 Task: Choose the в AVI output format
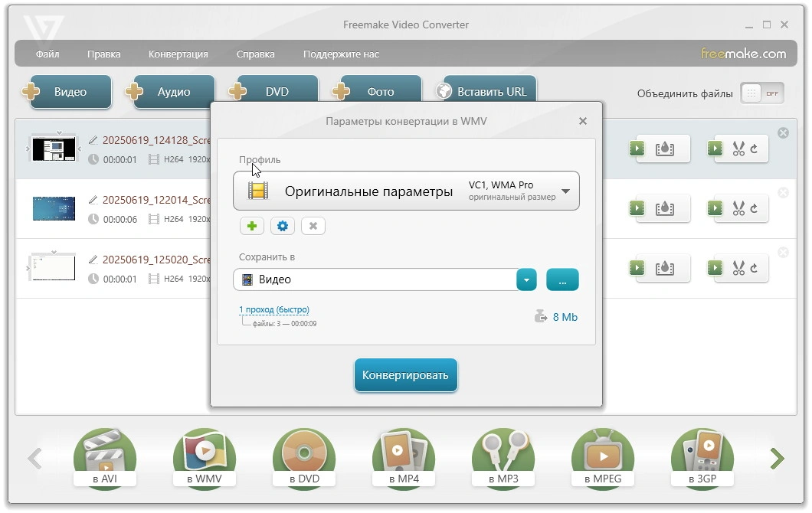(x=105, y=459)
